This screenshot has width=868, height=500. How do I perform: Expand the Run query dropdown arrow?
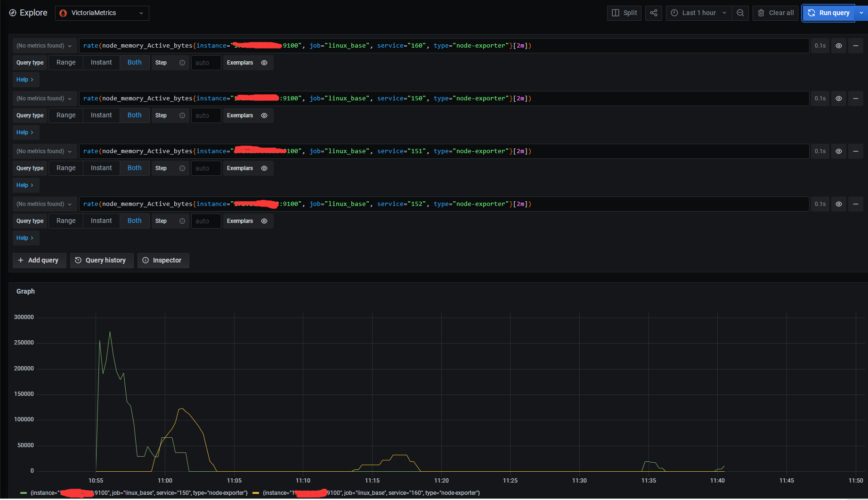pyautogui.click(x=861, y=13)
